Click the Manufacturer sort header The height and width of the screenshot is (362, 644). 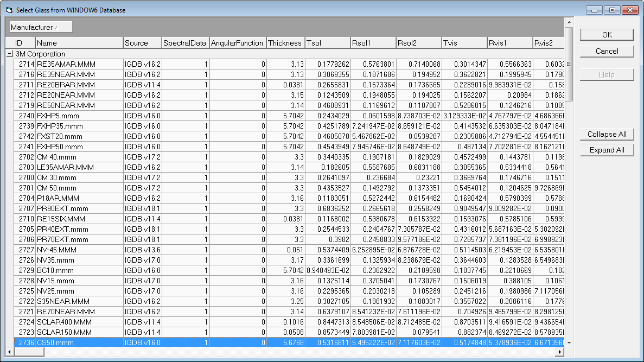(41, 27)
